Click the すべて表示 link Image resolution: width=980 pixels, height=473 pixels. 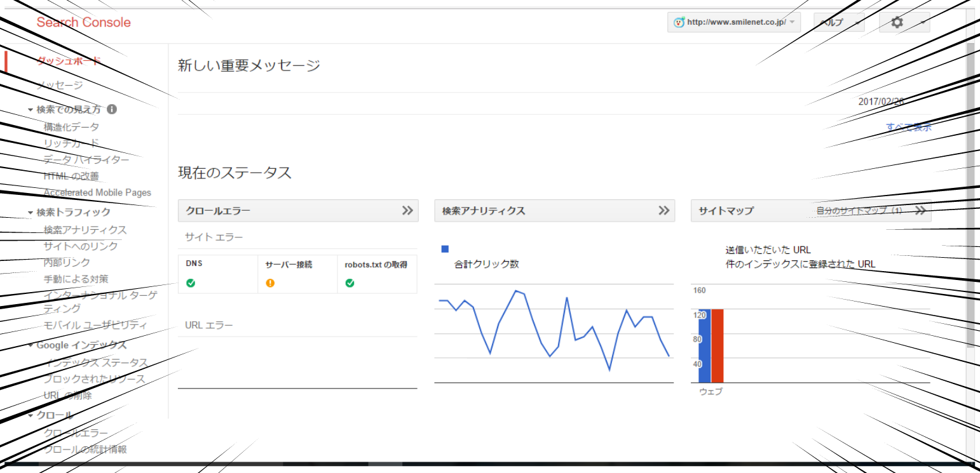click(909, 127)
